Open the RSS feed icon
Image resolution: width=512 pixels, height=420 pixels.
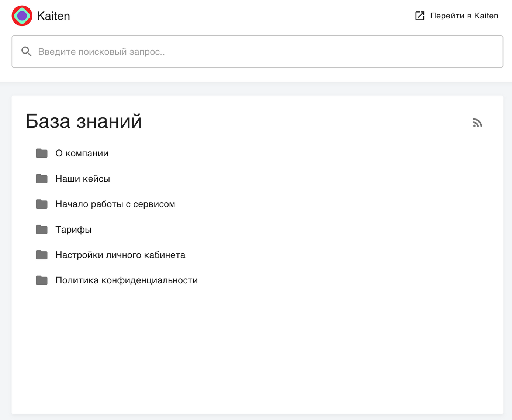(x=477, y=123)
